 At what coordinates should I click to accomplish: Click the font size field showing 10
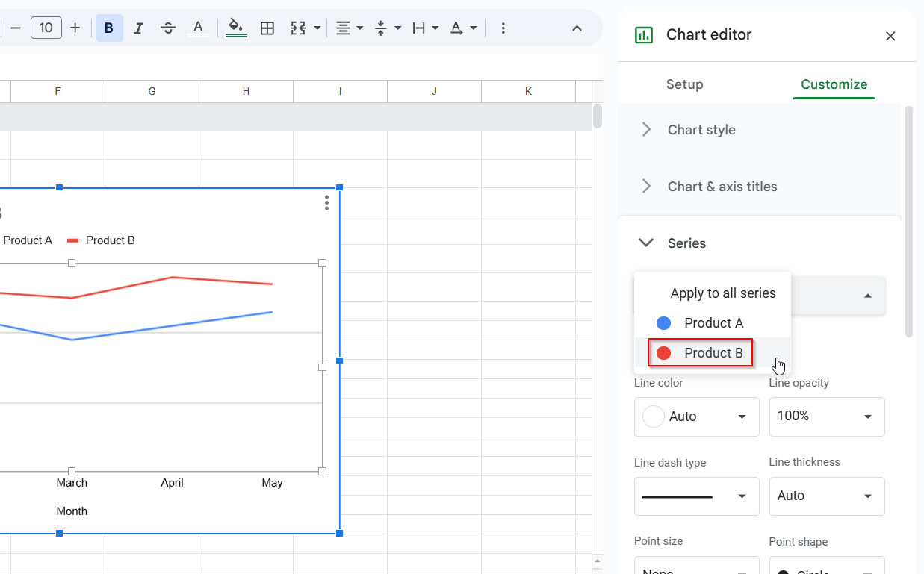click(x=46, y=28)
